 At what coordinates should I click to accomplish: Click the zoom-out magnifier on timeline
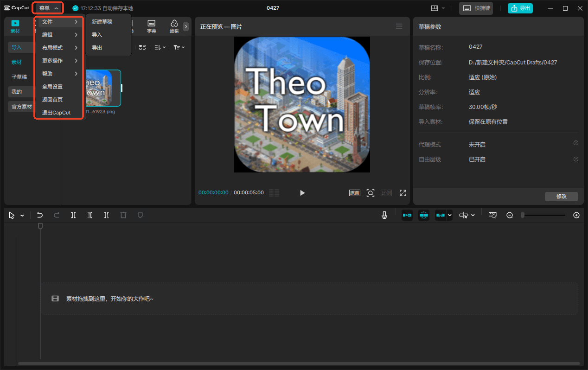point(510,215)
